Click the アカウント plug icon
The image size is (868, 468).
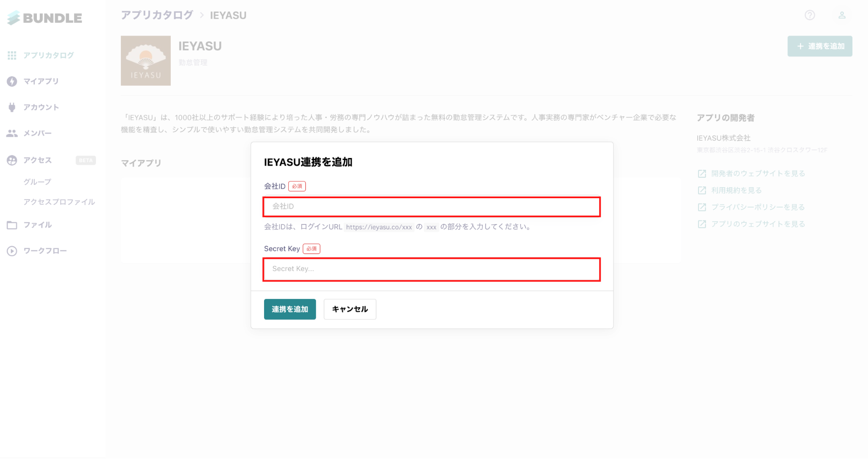[12, 107]
